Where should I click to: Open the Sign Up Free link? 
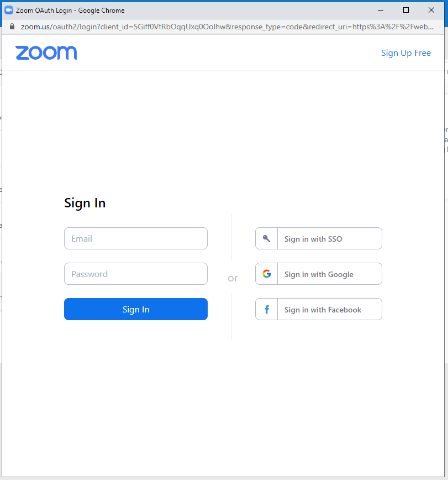pos(405,53)
